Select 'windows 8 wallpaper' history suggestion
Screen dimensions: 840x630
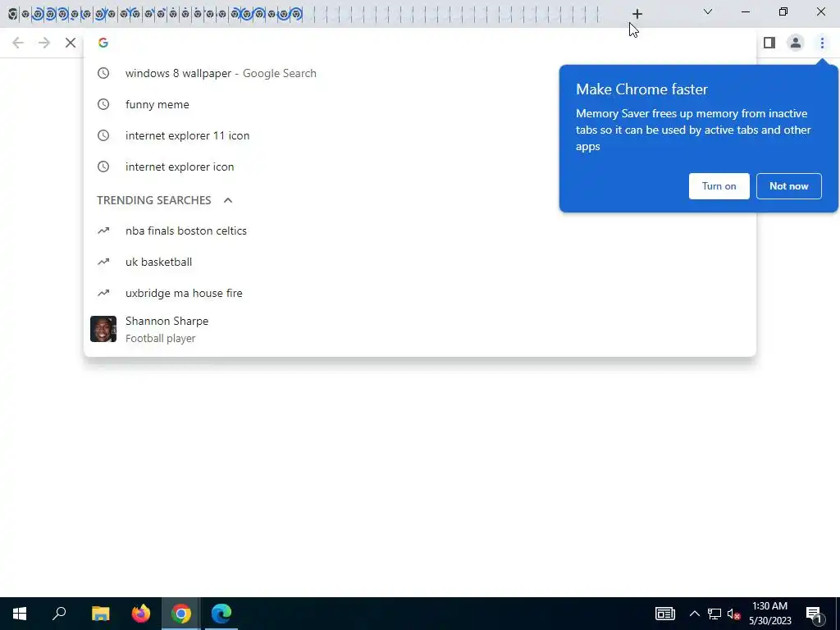[420, 73]
